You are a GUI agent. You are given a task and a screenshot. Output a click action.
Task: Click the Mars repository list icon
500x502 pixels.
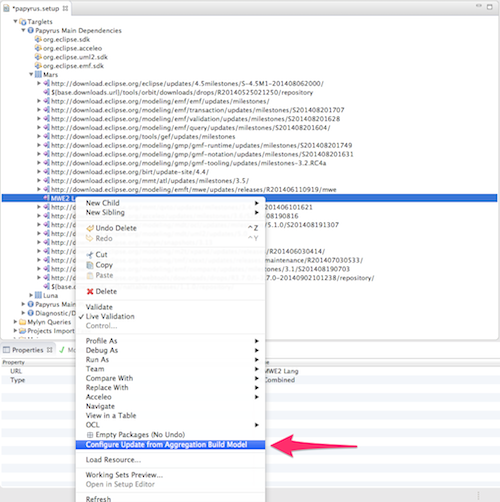coord(38,74)
